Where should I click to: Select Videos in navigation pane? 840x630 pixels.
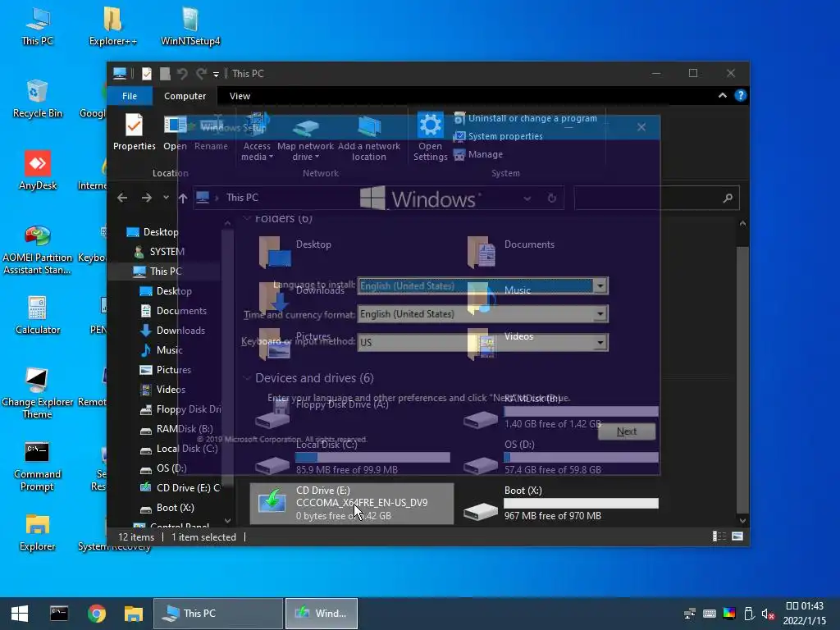(162, 390)
